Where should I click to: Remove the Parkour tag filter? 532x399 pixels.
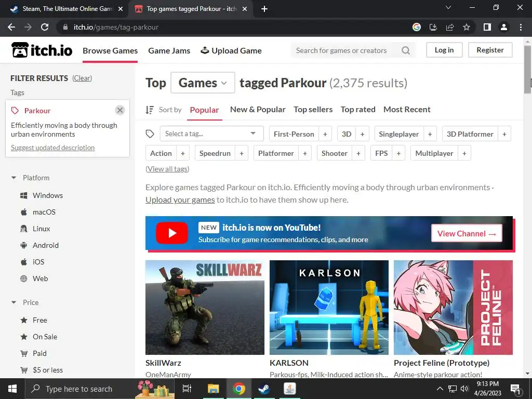(120, 110)
